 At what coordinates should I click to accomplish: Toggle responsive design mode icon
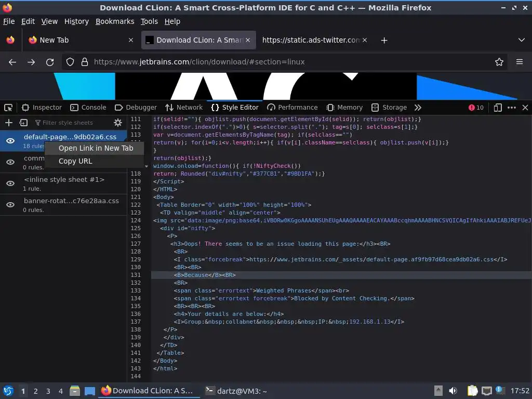click(x=498, y=108)
